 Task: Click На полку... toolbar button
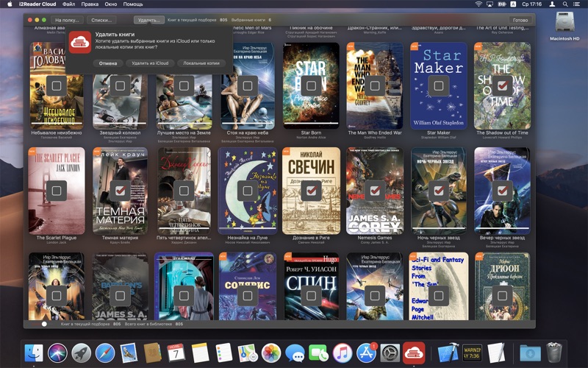[x=67, y=20]
